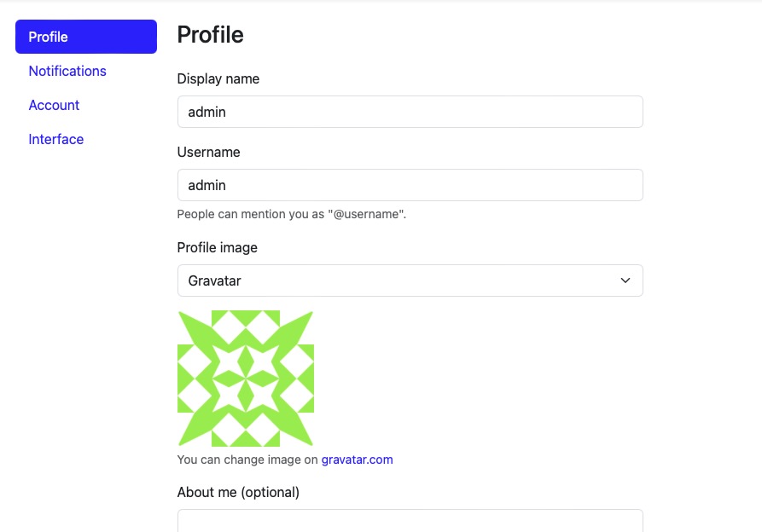Screen dimensions: 762x532
Task: Open the gravatar.com link
Action: point(358,460)
